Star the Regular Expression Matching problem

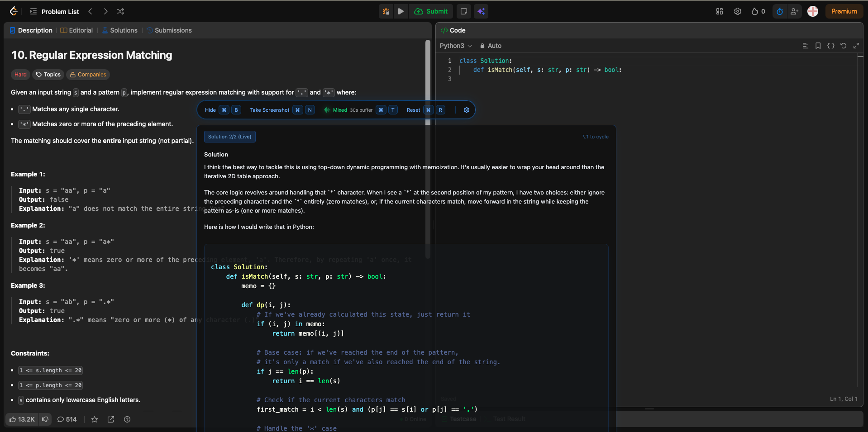point(95,420)
